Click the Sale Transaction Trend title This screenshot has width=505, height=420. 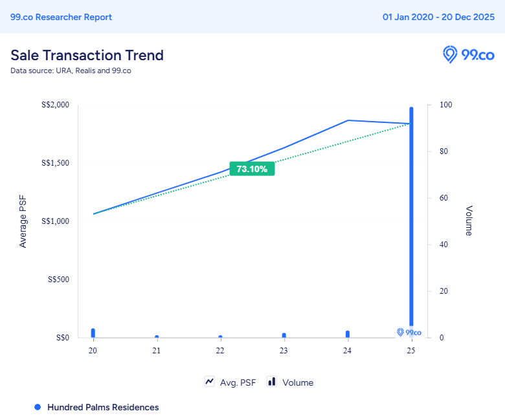point(87,55)
